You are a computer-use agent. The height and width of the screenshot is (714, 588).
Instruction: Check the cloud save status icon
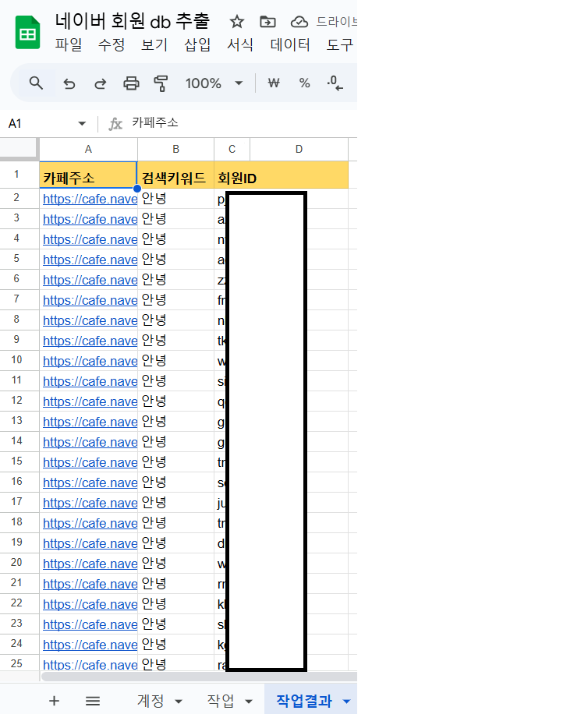pyautogui.click(x=299, y=21)
